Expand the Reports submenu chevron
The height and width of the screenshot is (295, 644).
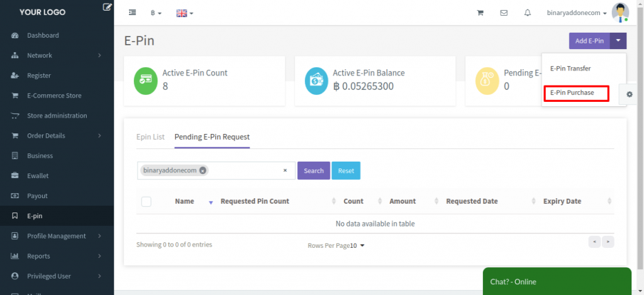[x=100, y=256]
